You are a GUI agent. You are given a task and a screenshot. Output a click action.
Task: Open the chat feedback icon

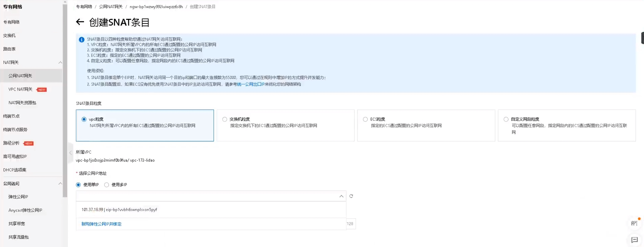coord(634,240)
